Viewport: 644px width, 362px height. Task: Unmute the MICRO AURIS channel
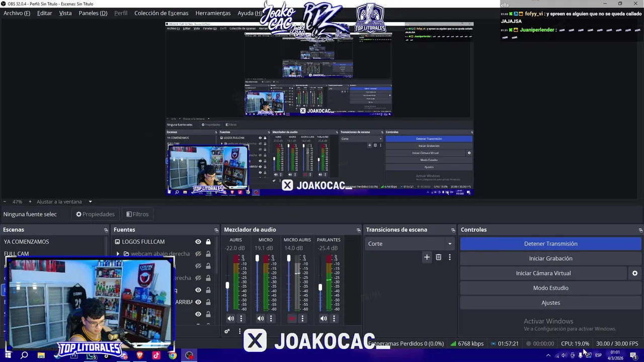292,318
